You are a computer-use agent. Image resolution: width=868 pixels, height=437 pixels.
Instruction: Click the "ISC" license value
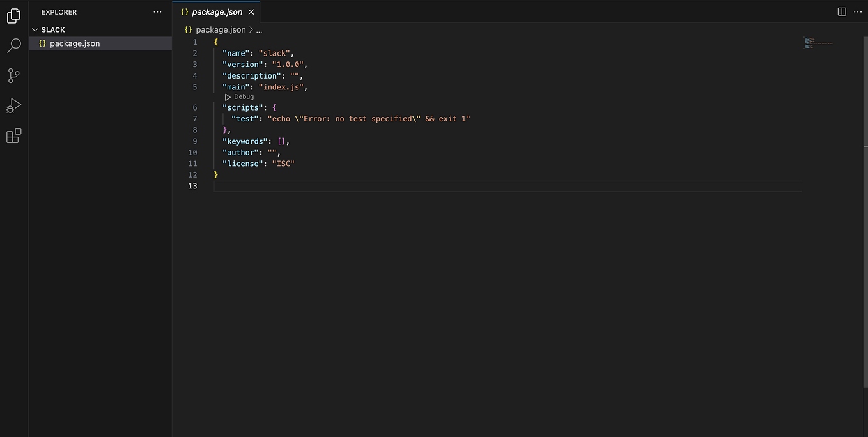click(283, 164)
